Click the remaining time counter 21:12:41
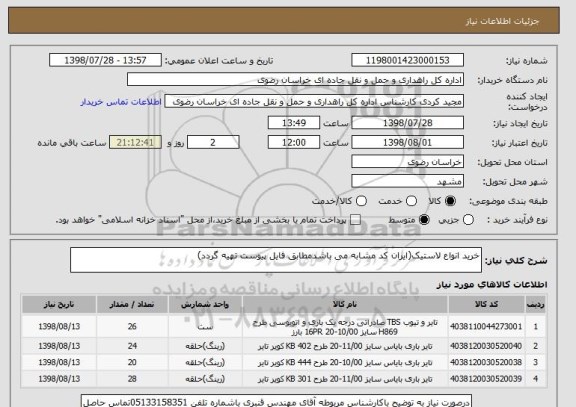 click(x=135, y=142)
